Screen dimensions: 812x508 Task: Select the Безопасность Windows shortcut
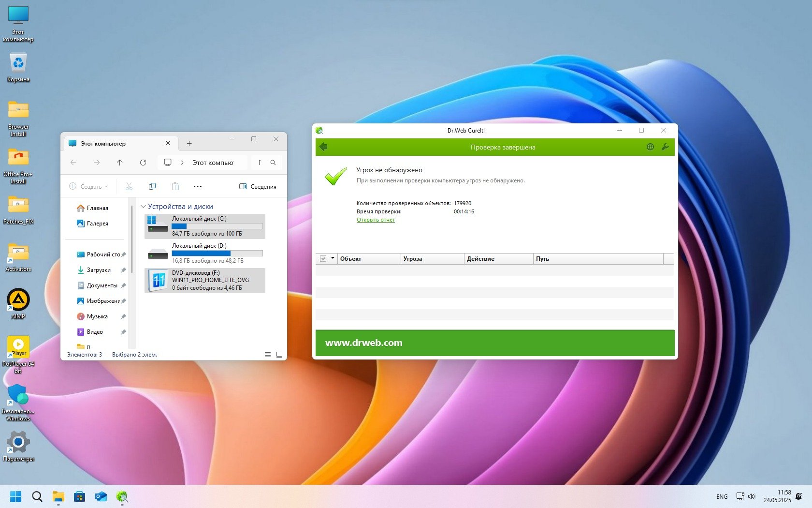click(18, 403)
